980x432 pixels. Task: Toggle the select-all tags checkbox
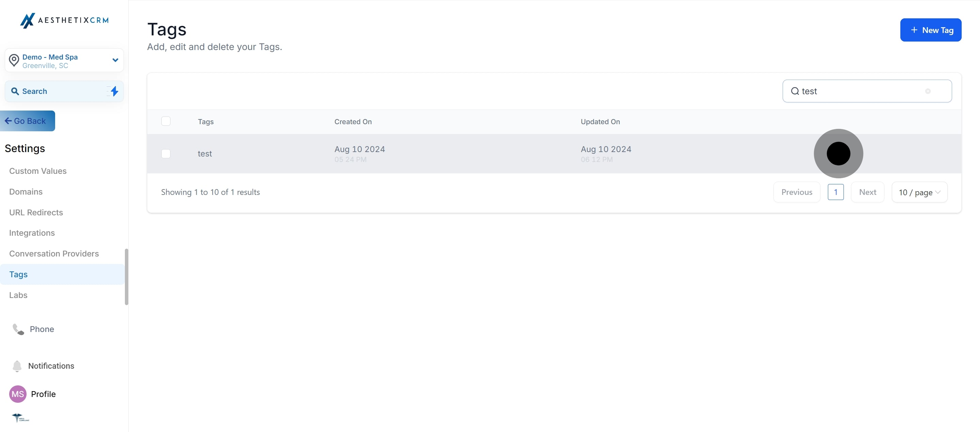tap(166, 121)
